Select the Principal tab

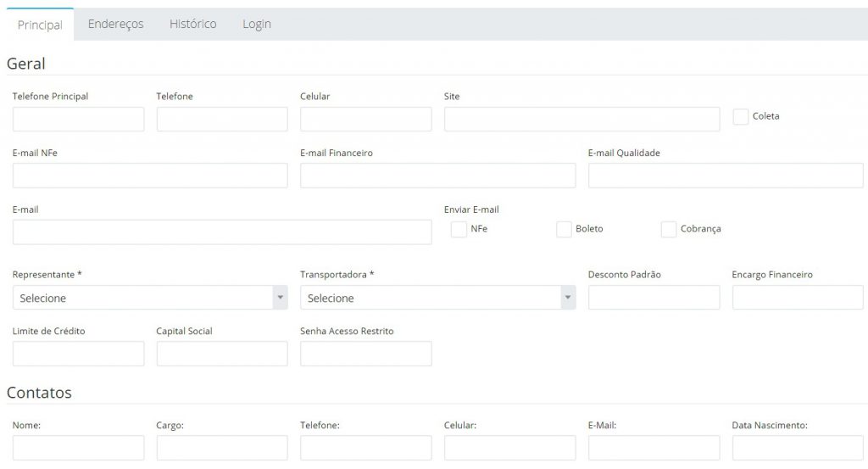[40, 25]
